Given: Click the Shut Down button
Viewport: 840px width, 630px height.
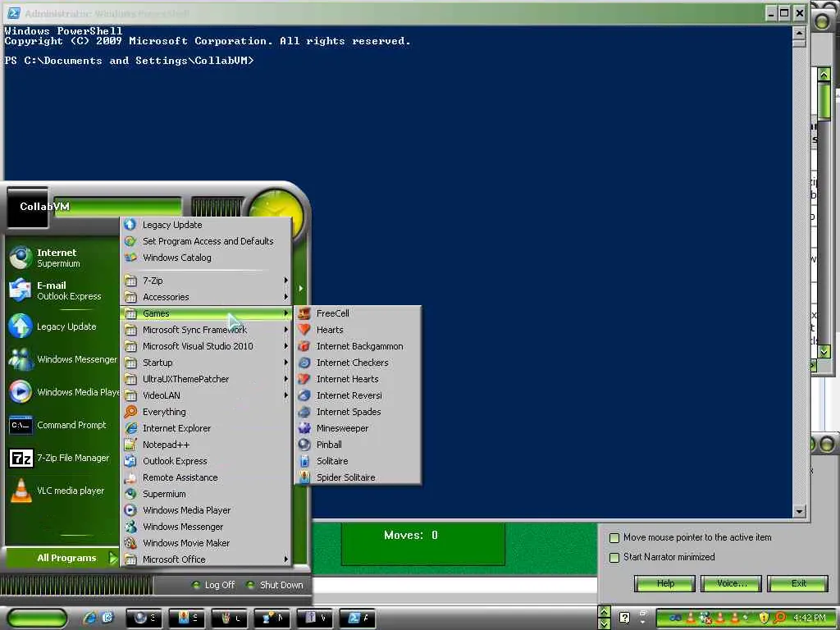Looking at the screenshot, I should [275, 585].
